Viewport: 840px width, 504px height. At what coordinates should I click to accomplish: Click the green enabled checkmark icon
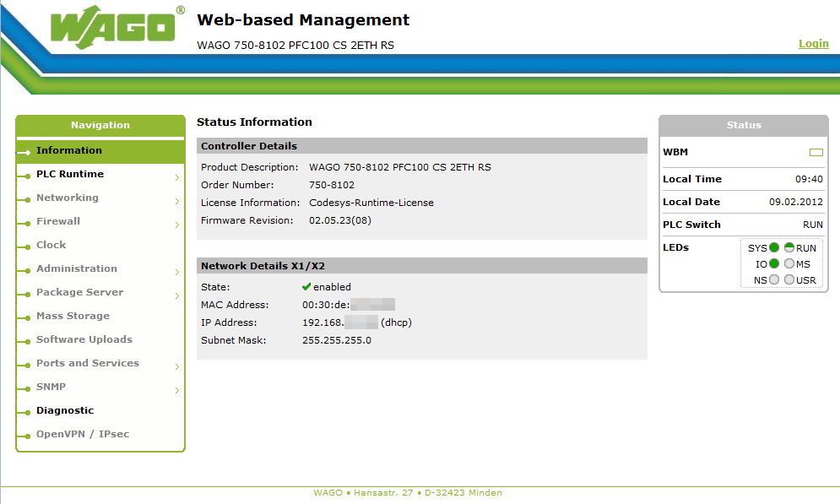pyautogui.click(x=306, y=286)
